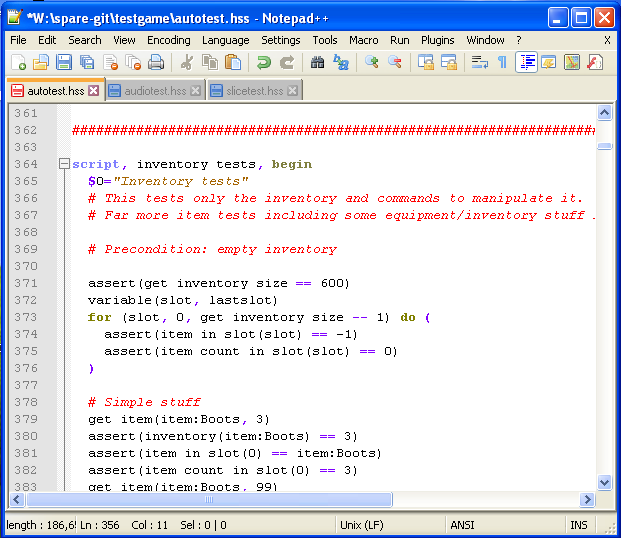Open the Edit menu
The image size is (621, 538).
click(47, 40)
